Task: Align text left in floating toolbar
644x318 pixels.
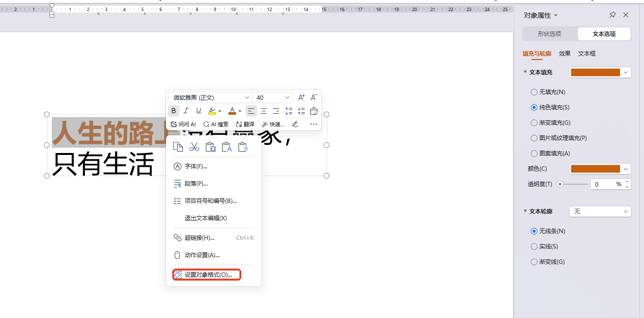Action: pyautogui.click(x=251, y=111)
